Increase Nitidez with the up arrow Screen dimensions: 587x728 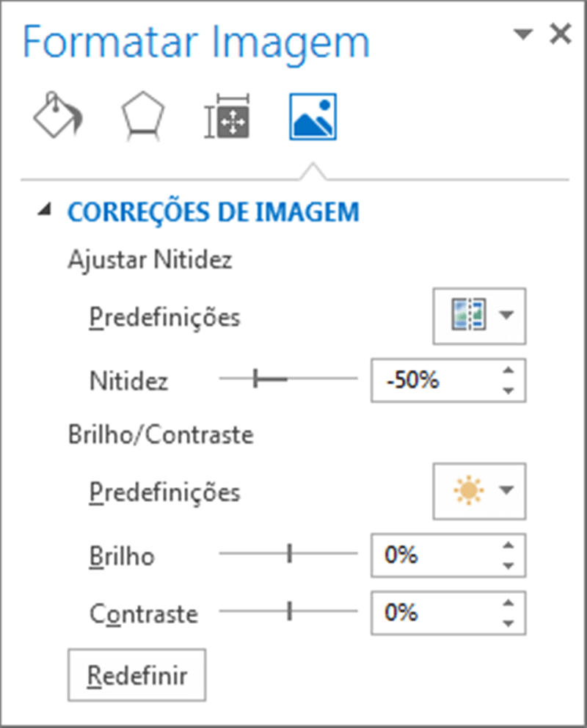pyautogui.click(x=507, y=371)
